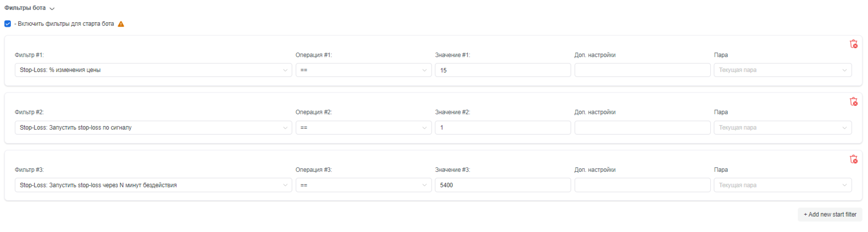Open Операция #1 operator dropdown
This screenshot has height=232, width=868.
point(363,70)
